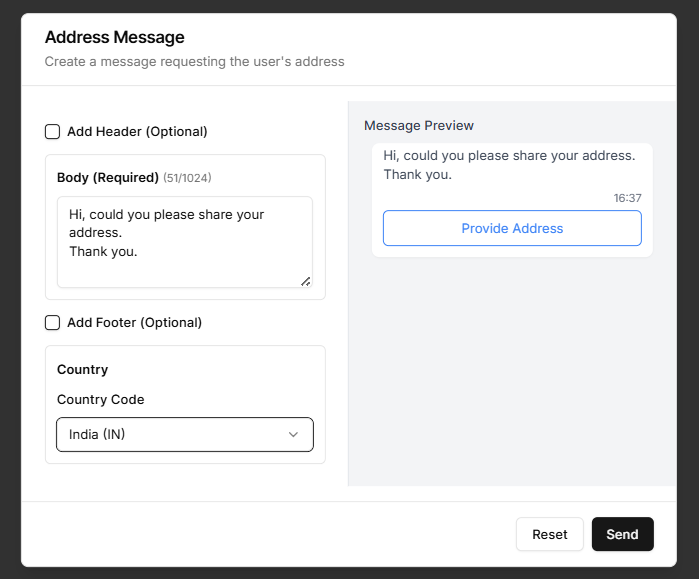Click the 'Body (Required)' field label
This screenshot has width=699, height=579.
[x=108, y=178]
